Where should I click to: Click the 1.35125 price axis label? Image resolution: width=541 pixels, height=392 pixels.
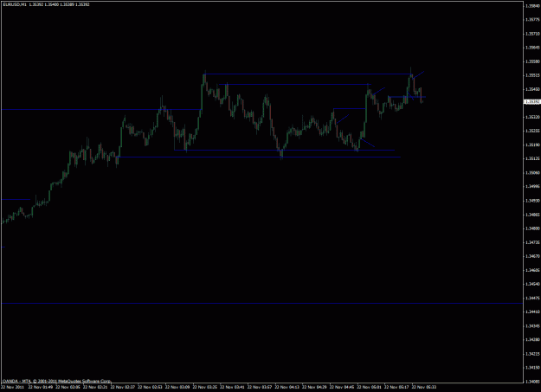pyautogui.click(x=532, y=158)
